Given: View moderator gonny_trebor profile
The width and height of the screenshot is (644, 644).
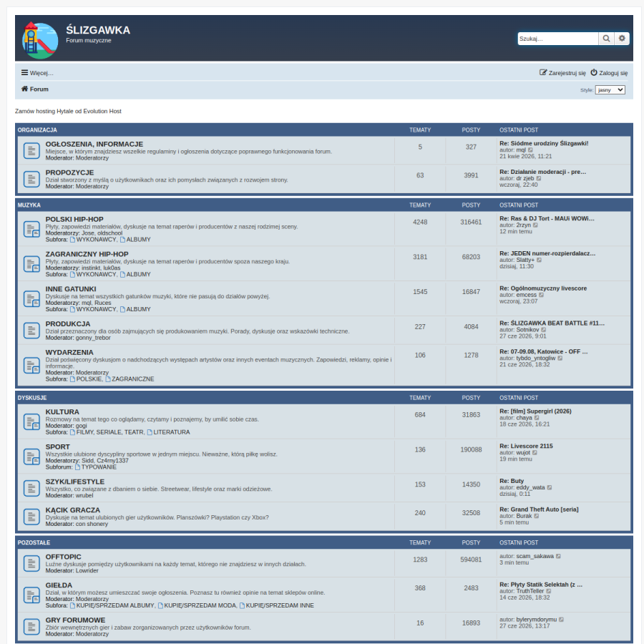Looking at the screenshot, I should tap(93, 338).
